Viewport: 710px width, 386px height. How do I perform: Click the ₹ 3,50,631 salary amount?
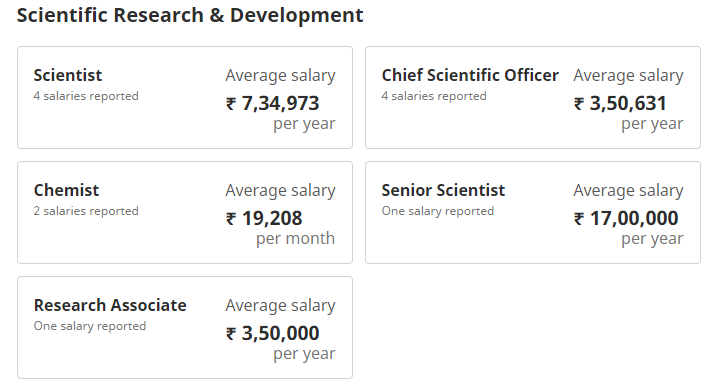pos(620,103)
